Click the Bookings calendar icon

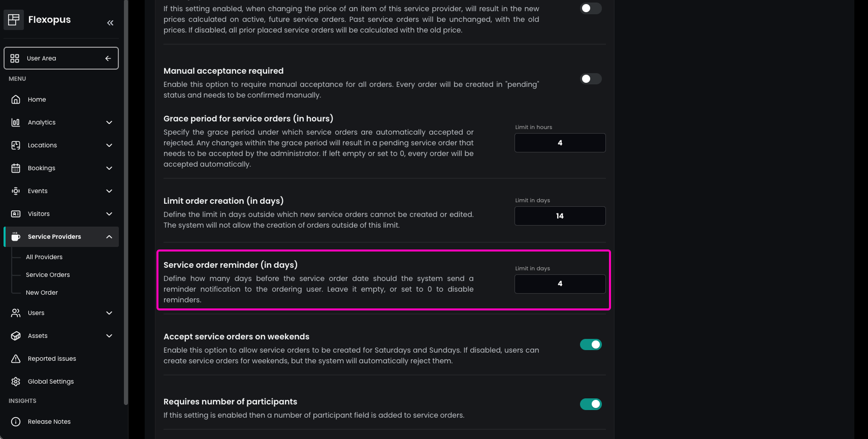point(16,168)
